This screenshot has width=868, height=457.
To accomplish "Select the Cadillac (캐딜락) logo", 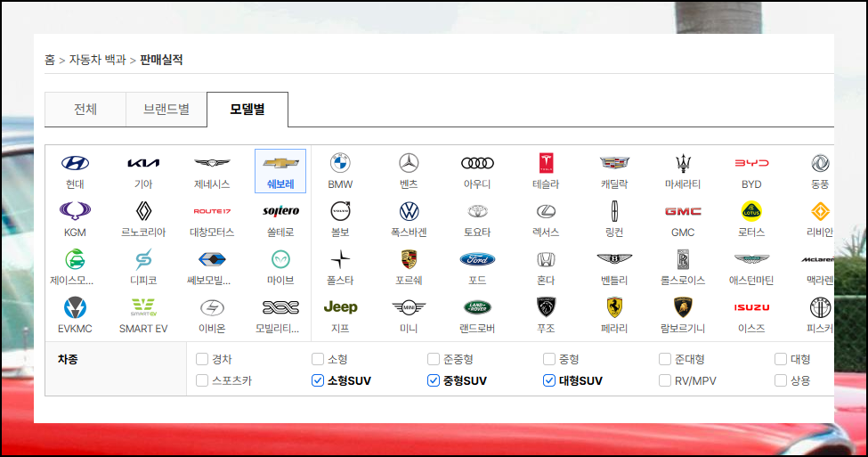I will 614,163.
